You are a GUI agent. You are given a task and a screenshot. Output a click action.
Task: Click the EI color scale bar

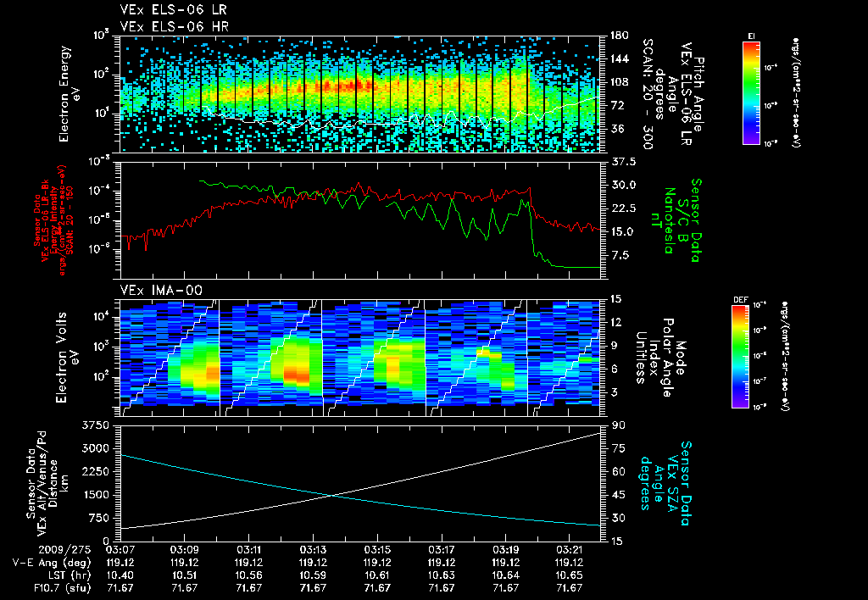[x=751, y=93]
